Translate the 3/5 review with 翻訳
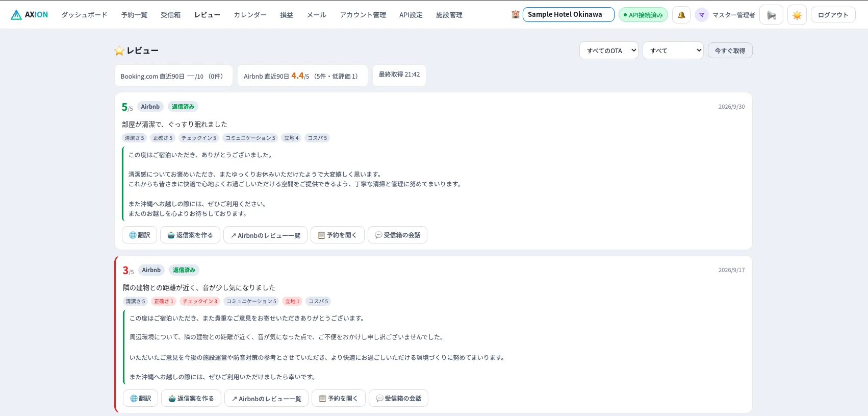Viewport: 868px width, 416px height. (140, 399)
